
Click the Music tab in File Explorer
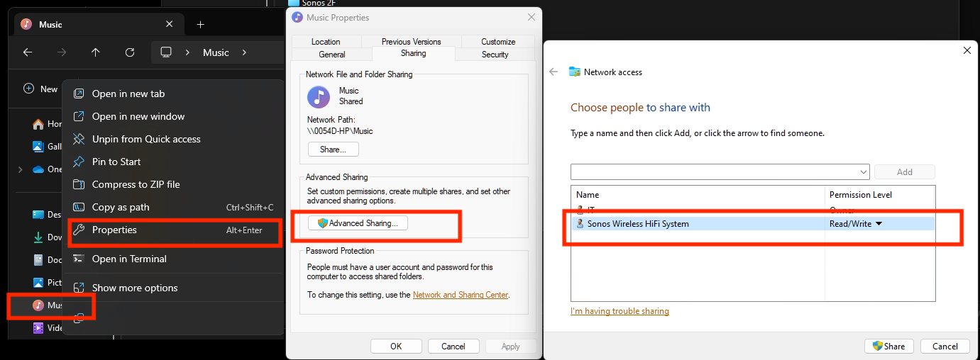[x=97, y=24]
